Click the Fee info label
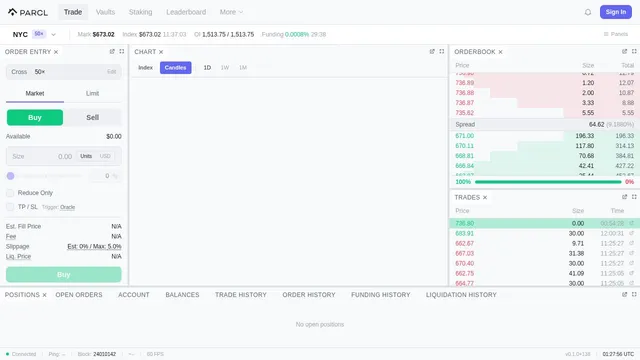Viewport: 640px width, 360px height. 11,236
